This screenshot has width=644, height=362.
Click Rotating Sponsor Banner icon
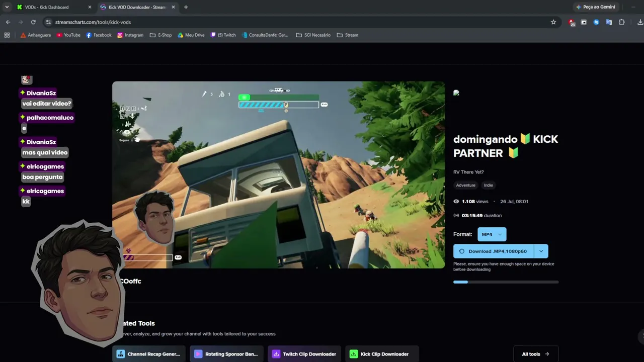click(198, 354)
